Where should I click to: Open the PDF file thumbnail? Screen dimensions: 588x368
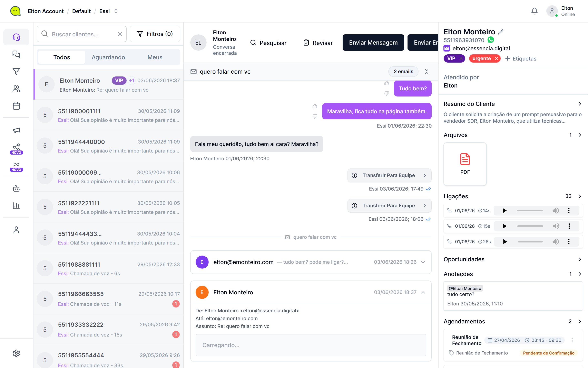[x=465, y=164]
